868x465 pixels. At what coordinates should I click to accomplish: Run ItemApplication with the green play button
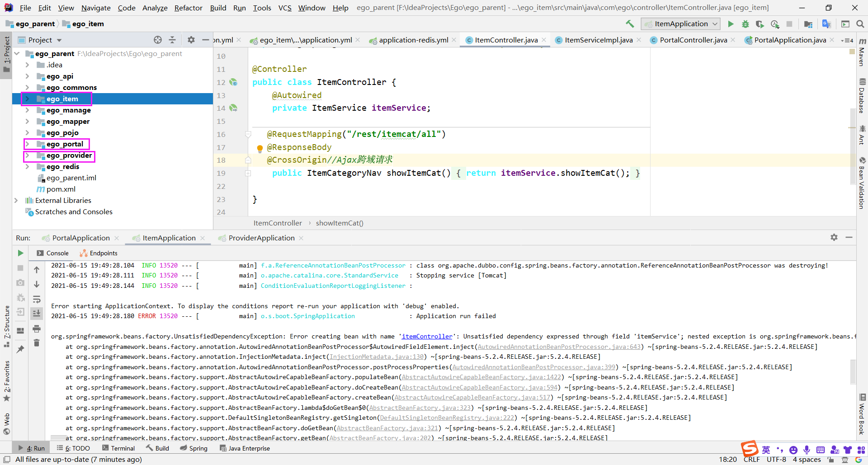pos(731,24)
